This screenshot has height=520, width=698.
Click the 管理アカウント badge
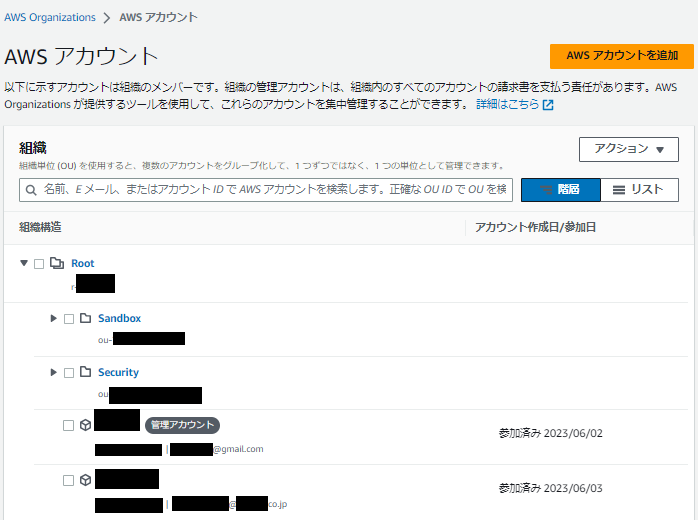183,425
